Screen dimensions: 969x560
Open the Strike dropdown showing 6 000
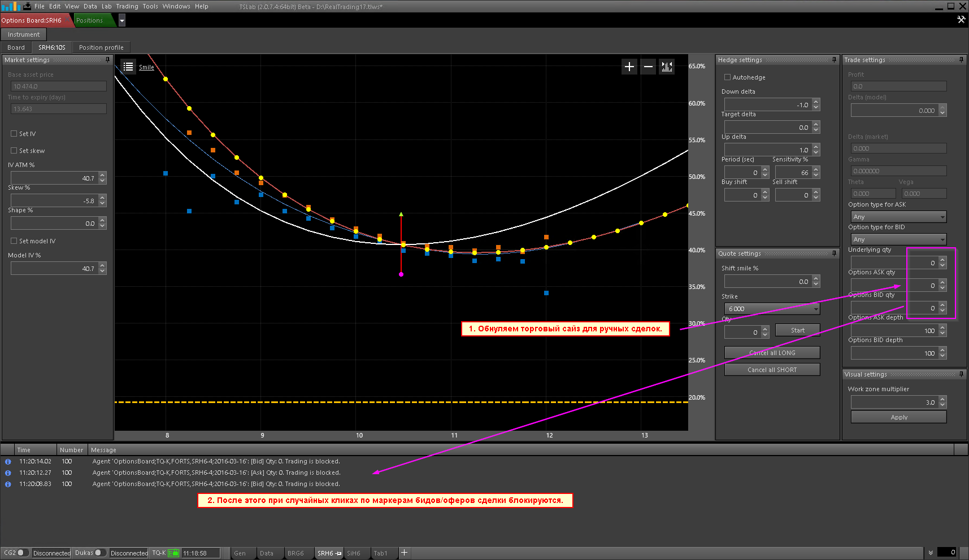tap(772, 309)
